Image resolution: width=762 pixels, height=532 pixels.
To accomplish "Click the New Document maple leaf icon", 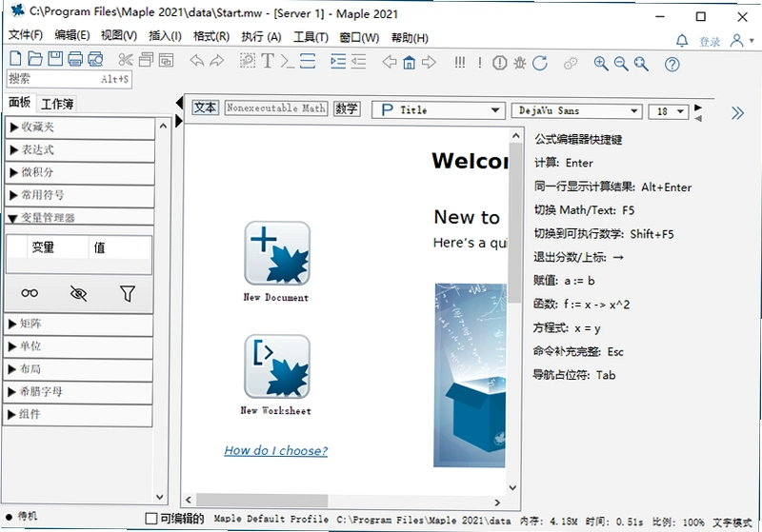I will tap(277, 253).
